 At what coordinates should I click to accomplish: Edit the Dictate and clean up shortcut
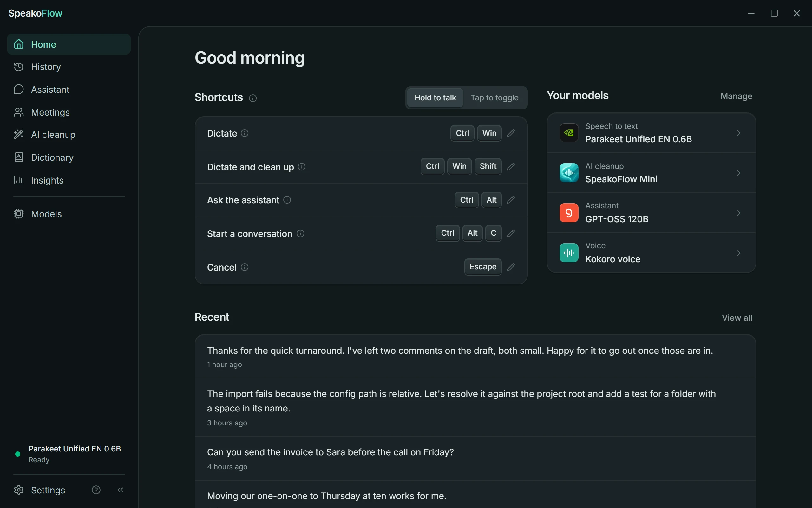point(511,167)
